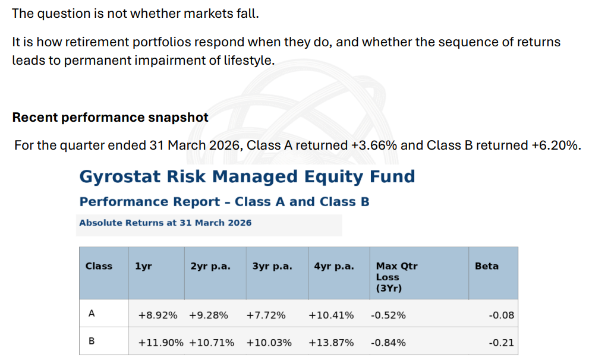Screen dimensions: 589x364
Task: Click the "Max Qtr Loss (3Yr)" header
Action: coord(396,277)
